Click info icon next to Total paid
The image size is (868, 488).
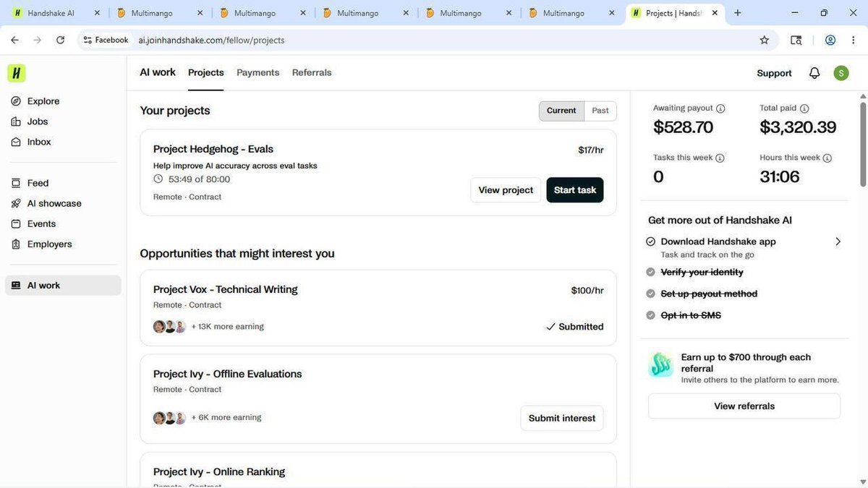[x=804, y=108]
